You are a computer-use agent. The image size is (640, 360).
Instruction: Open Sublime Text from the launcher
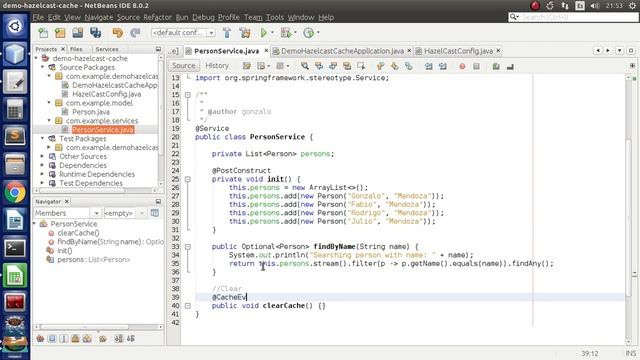15,136
